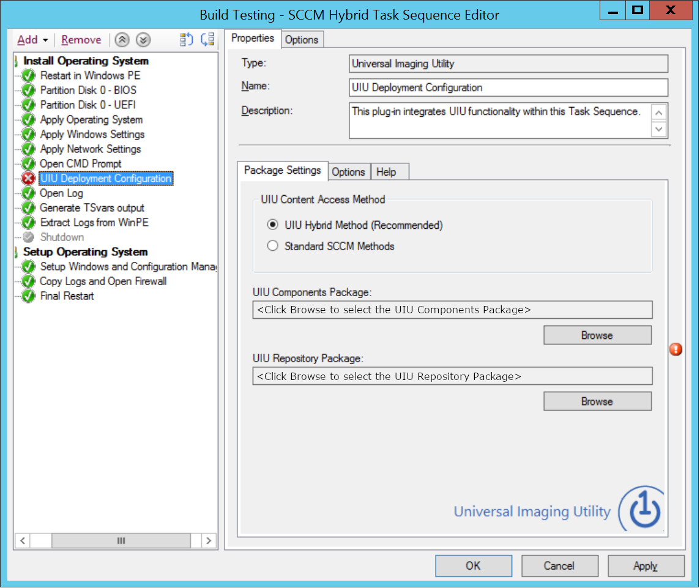Click the Apply button
Image resolution: width=700 pixels, height=588 pixels.
[x=646, y=566]
